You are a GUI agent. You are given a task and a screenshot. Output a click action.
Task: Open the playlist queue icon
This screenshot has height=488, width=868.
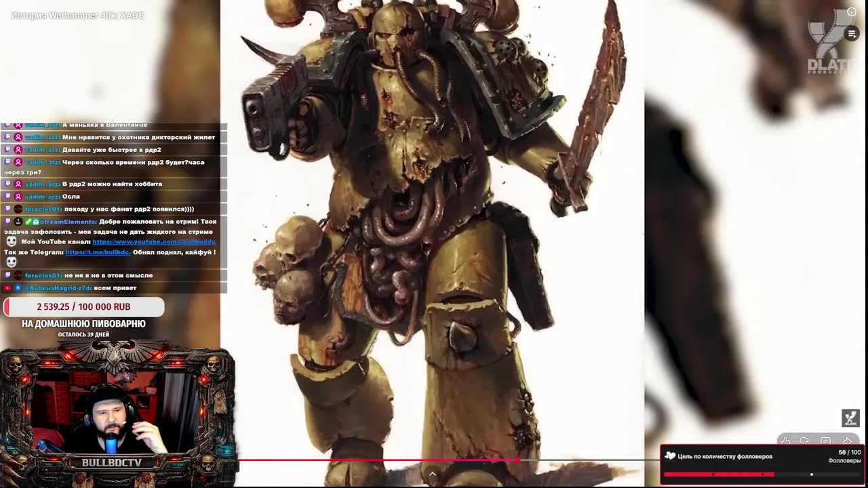tap(852, 33)
